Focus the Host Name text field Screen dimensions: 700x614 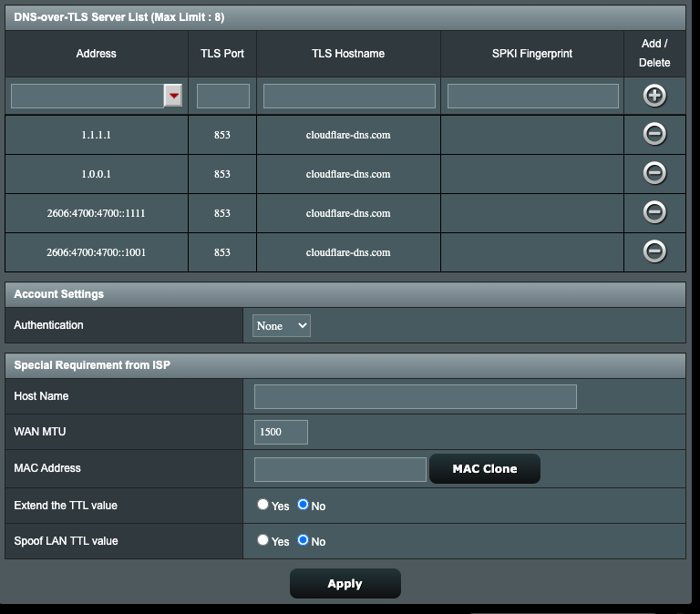click(415, 396)
